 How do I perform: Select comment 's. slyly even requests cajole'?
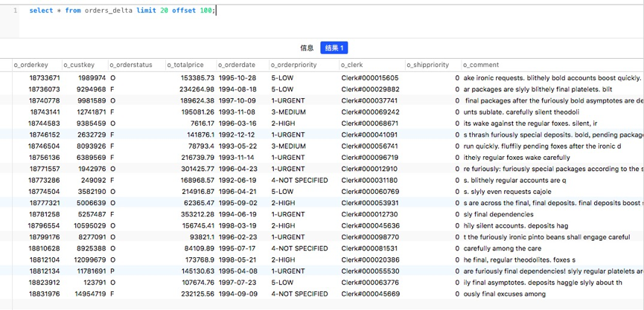(x=507, y=192)
